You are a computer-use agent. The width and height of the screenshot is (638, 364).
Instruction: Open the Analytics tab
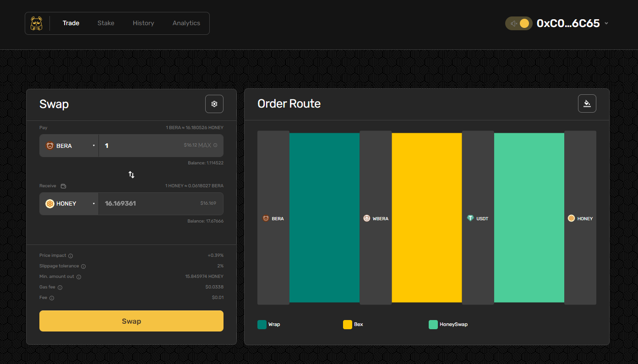pos(186,23)
